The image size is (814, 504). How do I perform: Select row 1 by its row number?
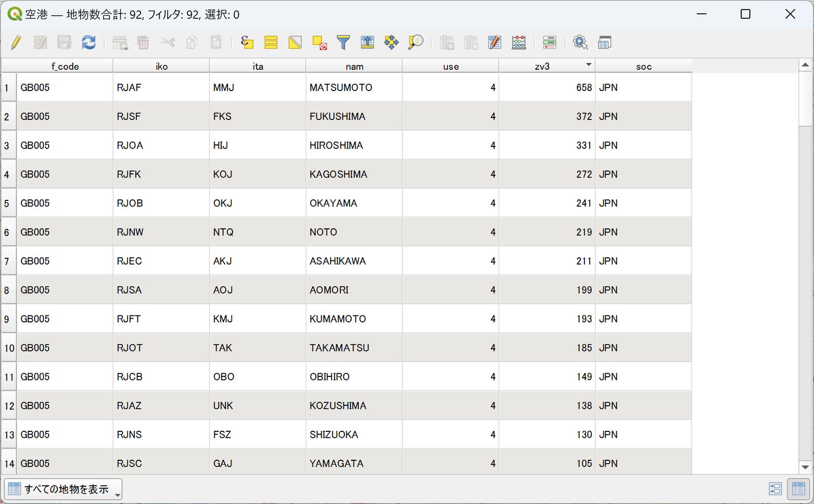coord(9,87)
